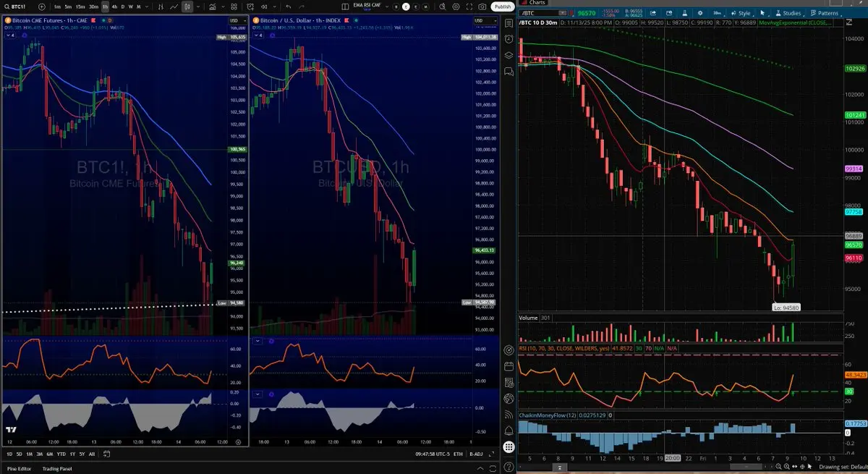This screenshot has width=868, height=474.
Task: Toggle ETH extended trading hours
Action: [x=458, y=454]
